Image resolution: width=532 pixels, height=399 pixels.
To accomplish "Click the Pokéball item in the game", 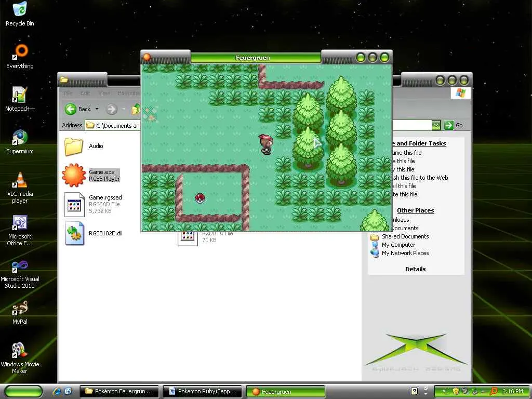I will (200, 198).
